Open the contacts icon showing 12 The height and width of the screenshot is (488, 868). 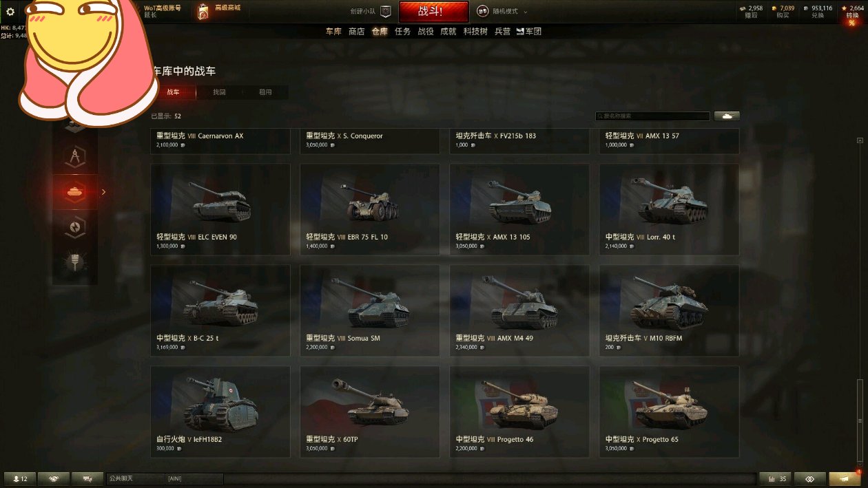20,479
